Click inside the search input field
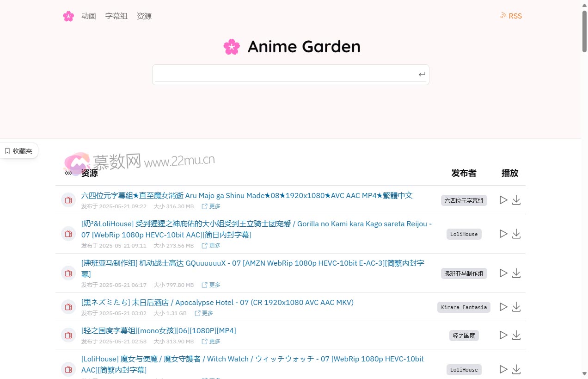The height and width of the screenshot is (379, 588). (x=287, y=74)
